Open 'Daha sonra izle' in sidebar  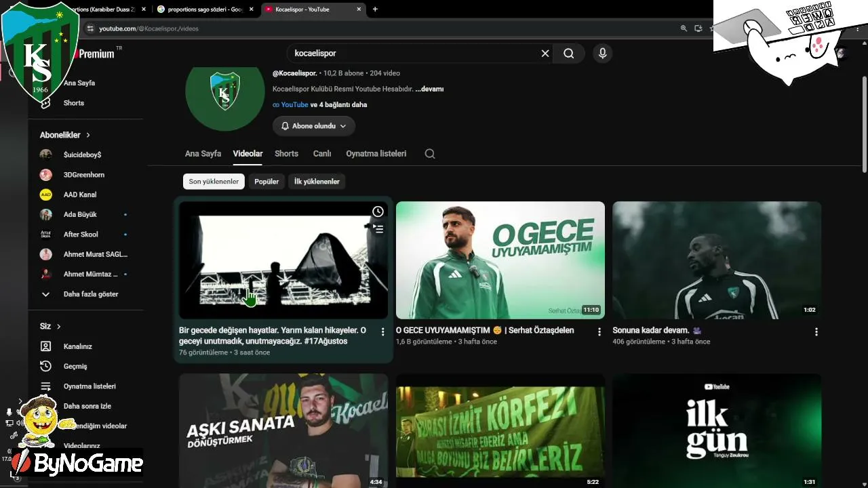[x=87, y=406]
